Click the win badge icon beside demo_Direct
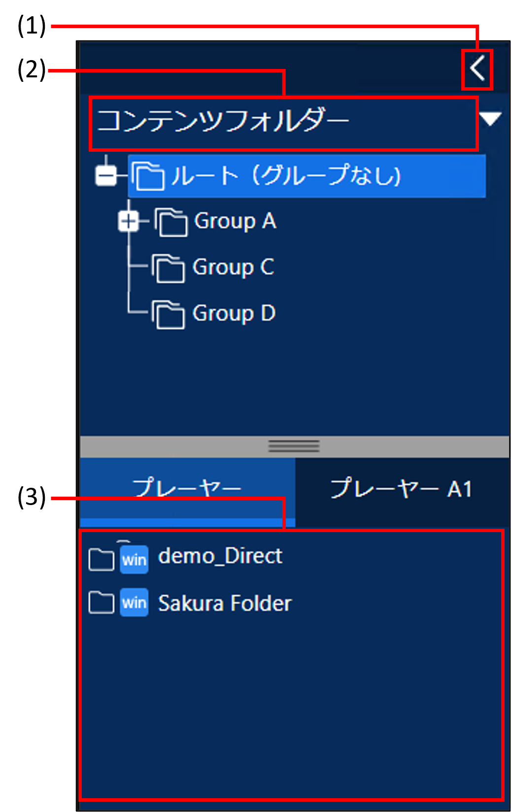511x812 pixels. tap(134, 560)
